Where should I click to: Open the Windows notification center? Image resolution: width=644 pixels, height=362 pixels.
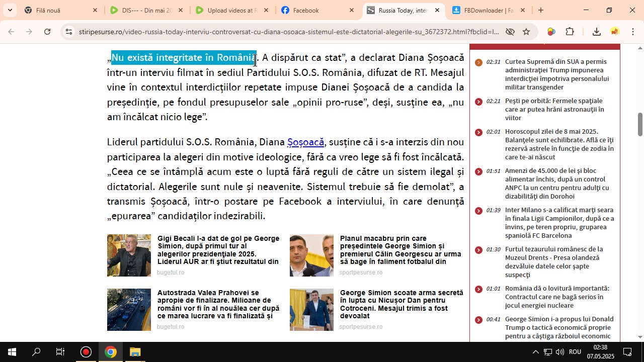[x=627, y=352]
